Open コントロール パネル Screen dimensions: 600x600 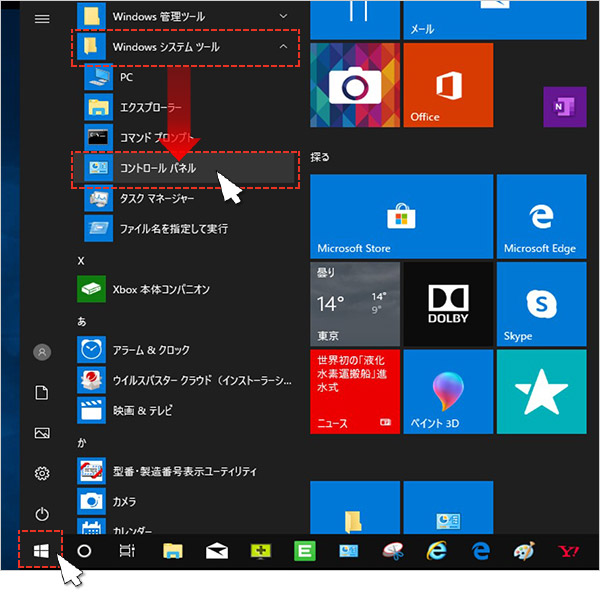(x=185, y=168)
